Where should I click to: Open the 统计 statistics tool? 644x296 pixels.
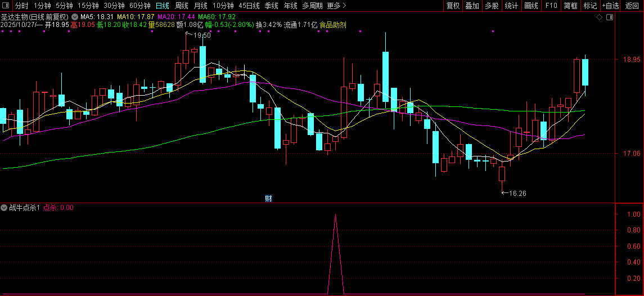coord(511,6)
